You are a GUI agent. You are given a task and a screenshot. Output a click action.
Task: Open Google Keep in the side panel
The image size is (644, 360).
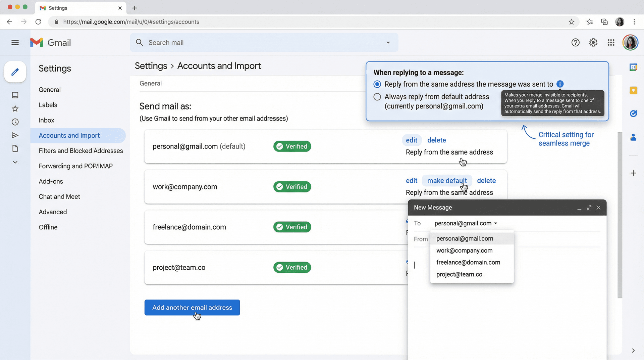click(x=633, y=90)
